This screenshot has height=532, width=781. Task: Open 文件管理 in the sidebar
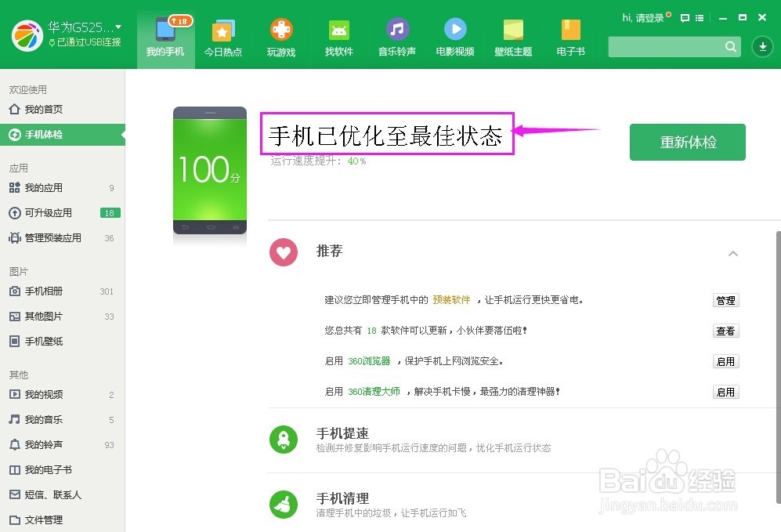tap(45, 519)
